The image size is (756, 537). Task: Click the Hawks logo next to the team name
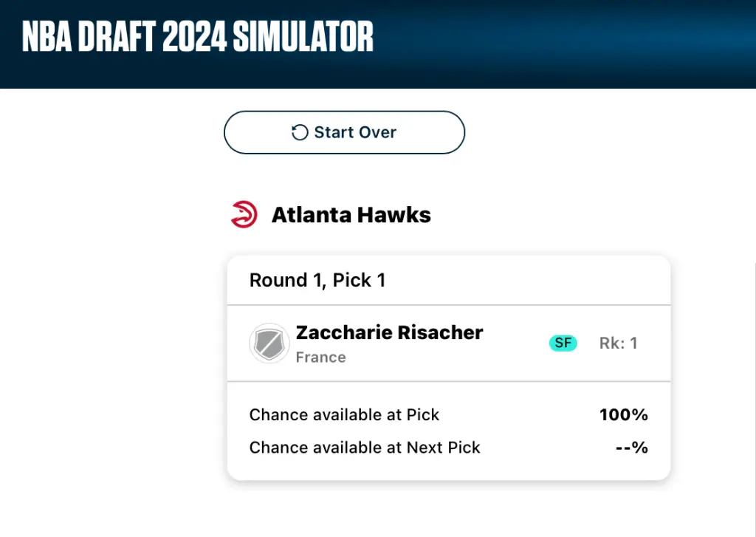[x=244, y=214]
